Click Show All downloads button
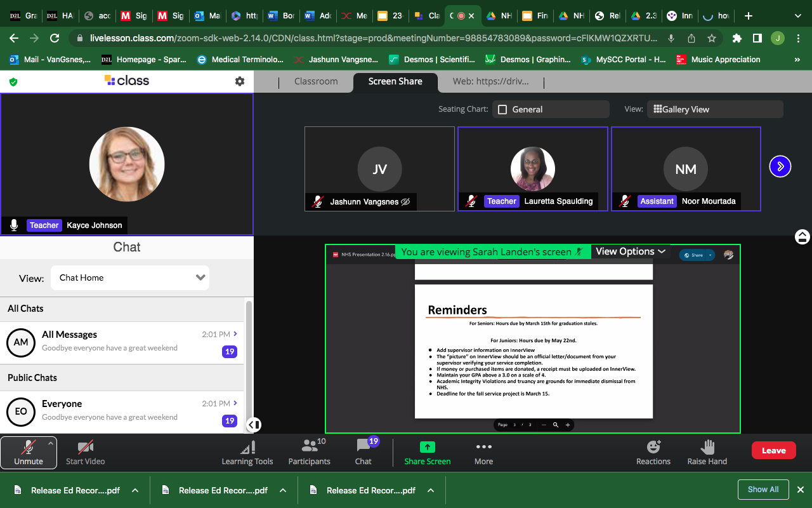The height and width of the screenshot is (508, 812). click(x=763, y=490)
